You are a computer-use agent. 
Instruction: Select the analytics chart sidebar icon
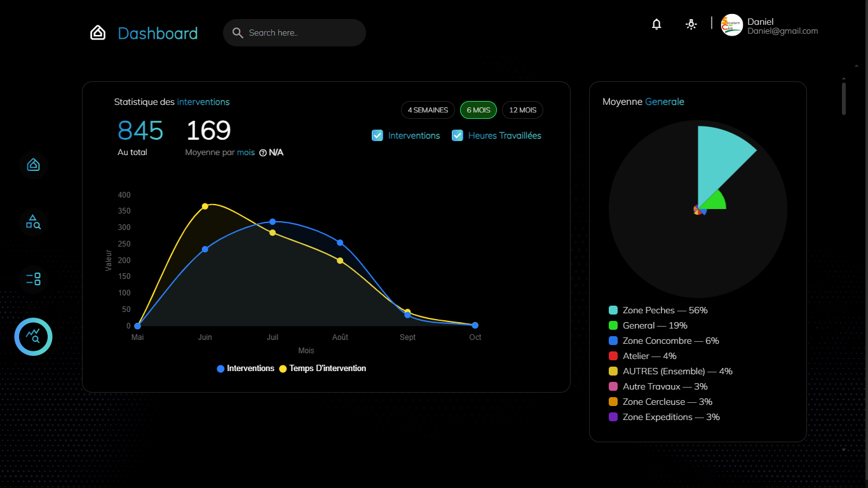(33, 337)
